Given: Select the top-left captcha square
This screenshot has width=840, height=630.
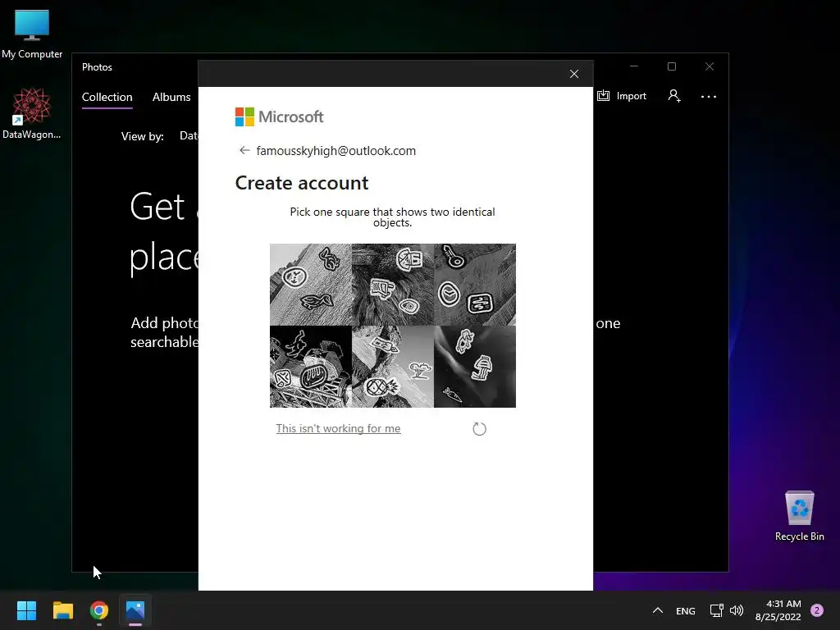Looking at the screenshot, I should 311,285.
